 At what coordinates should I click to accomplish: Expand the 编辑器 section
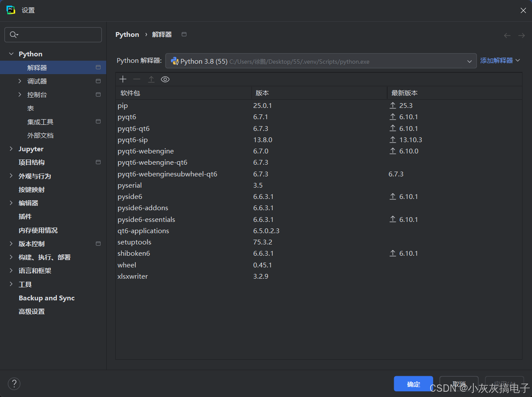coord(11,203)
